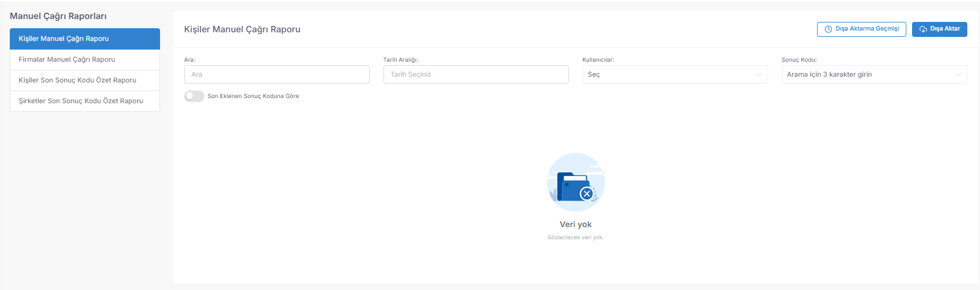Click the Tarih Aralığı: field label
980x290 pixels.
click(401, 59)
